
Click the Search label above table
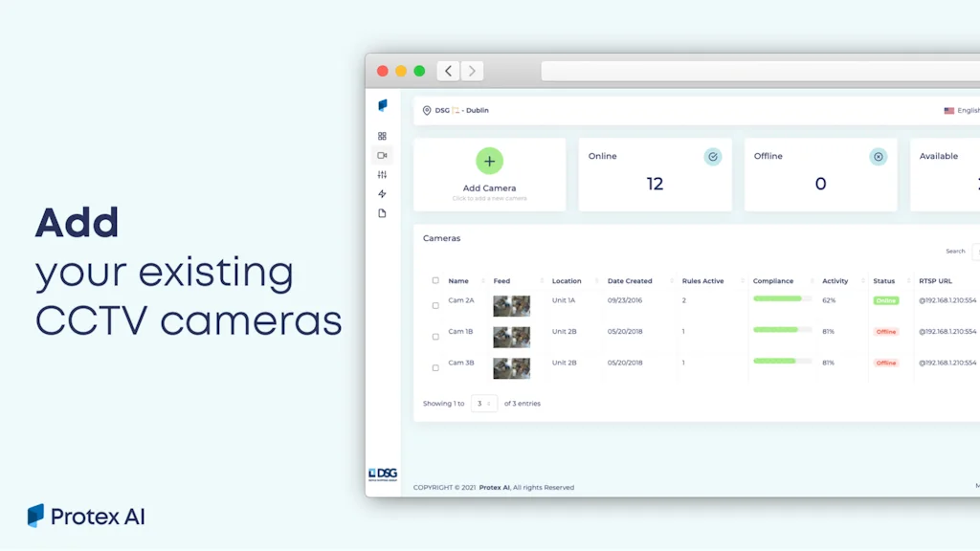[955, 252]
